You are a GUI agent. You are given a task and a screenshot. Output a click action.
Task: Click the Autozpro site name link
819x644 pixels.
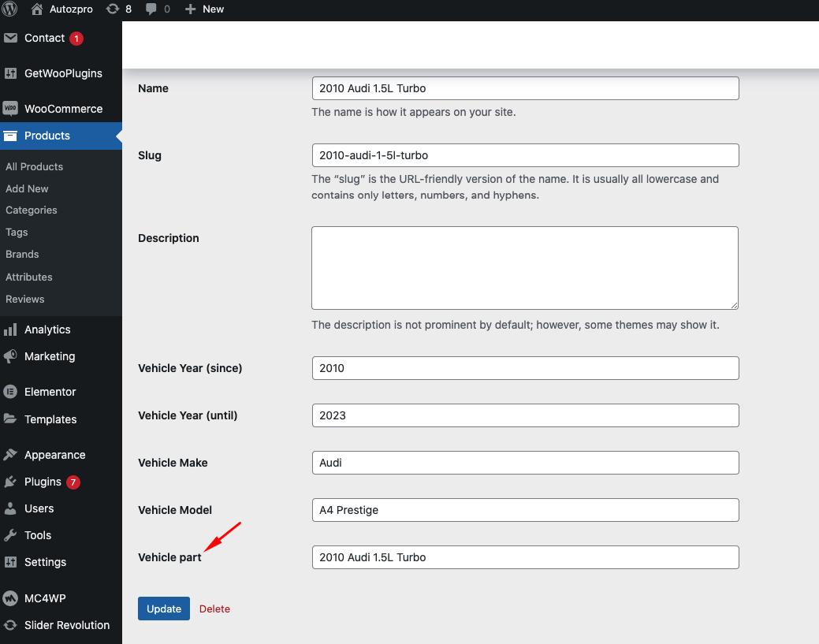71,9
